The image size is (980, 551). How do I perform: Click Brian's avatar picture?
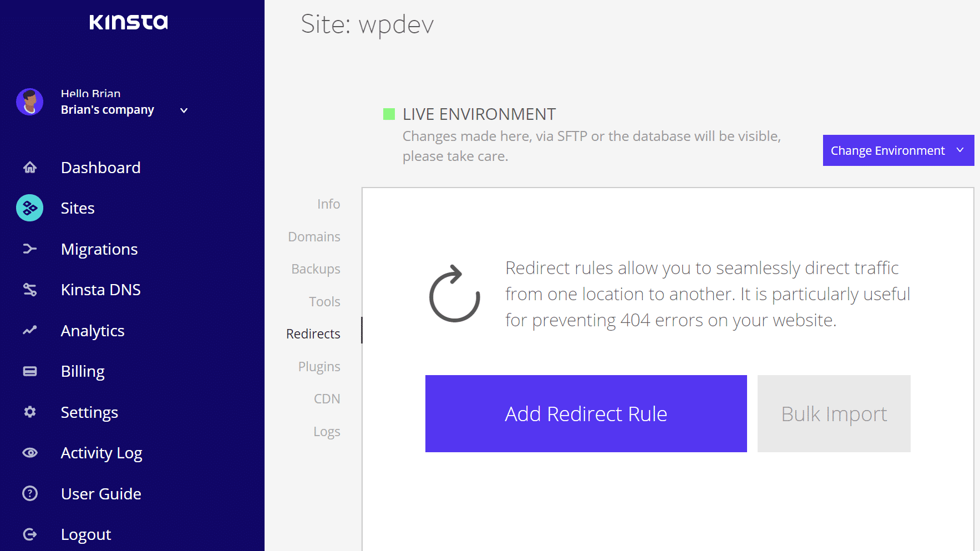click(30, 102)
